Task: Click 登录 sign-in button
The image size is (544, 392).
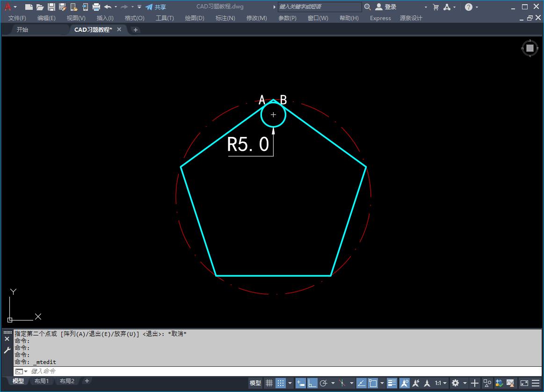Action: click(x=386, y=7)
